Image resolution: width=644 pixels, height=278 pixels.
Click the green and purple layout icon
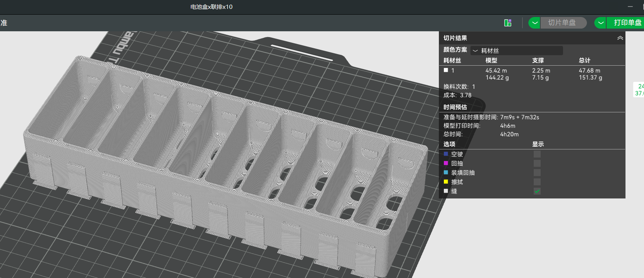point(508,23)
